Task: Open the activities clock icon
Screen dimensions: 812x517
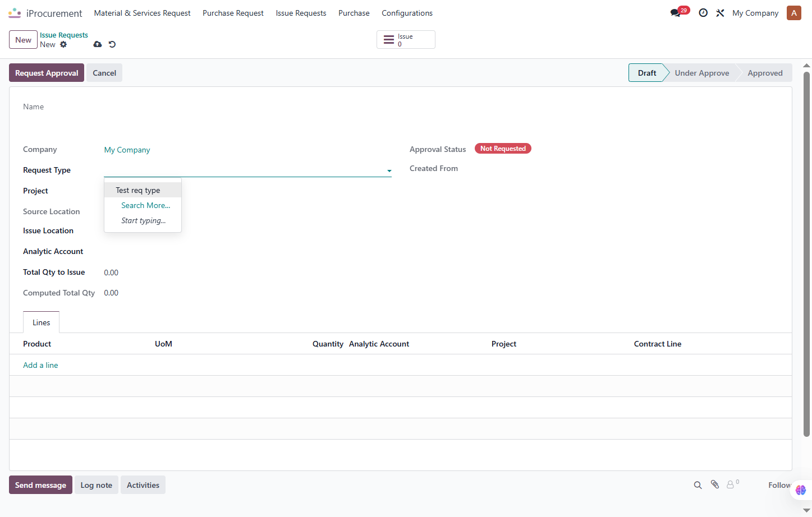Action: point(703,13)
